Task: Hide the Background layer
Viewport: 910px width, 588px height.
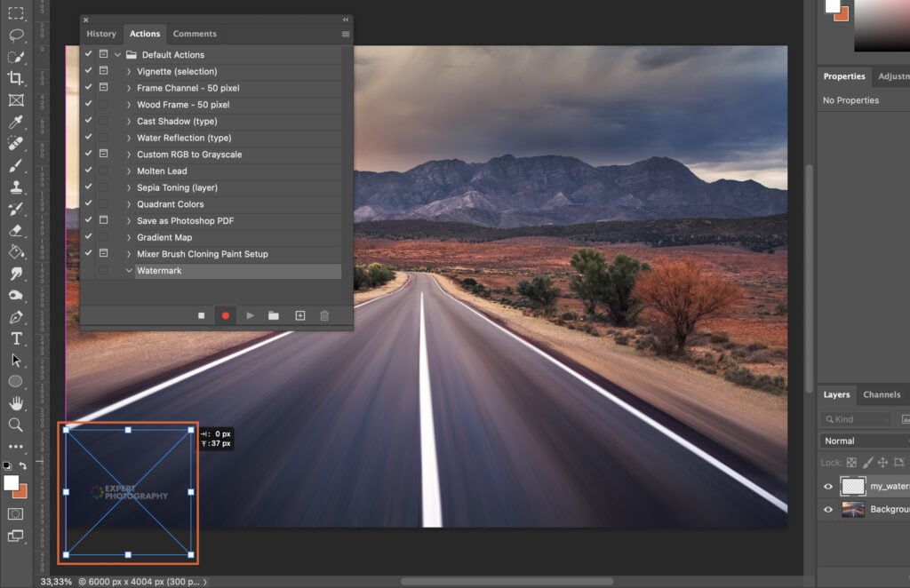Action: (x=827, y=509)
